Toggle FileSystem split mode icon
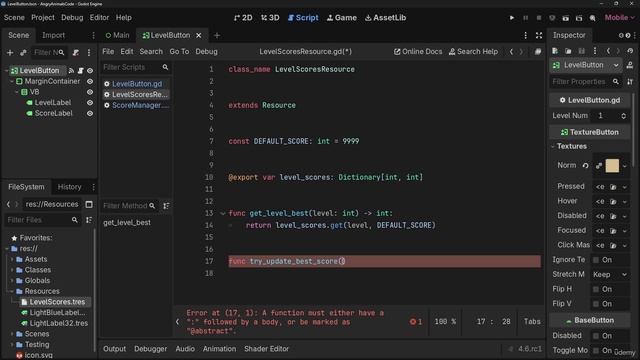 (89, 204)
